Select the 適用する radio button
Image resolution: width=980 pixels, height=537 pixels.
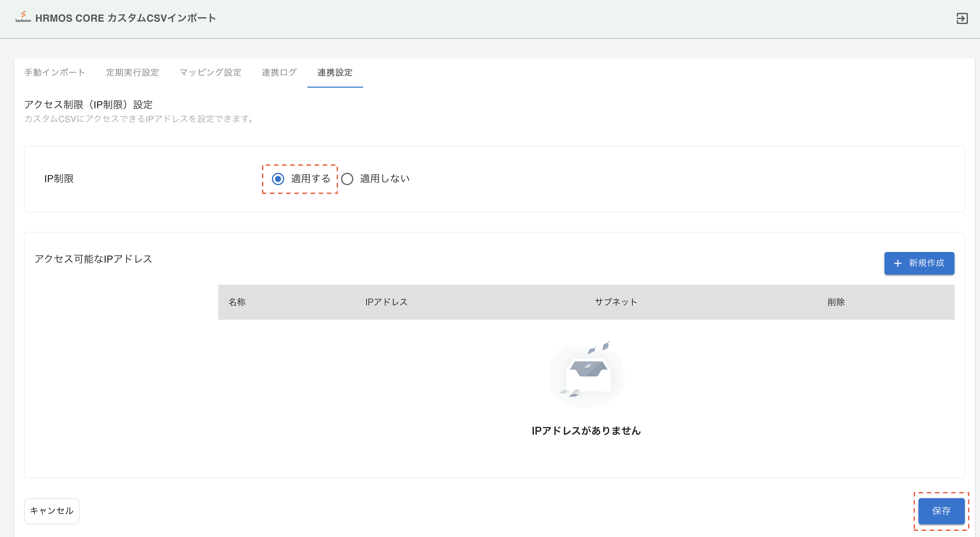click(278, 179)
